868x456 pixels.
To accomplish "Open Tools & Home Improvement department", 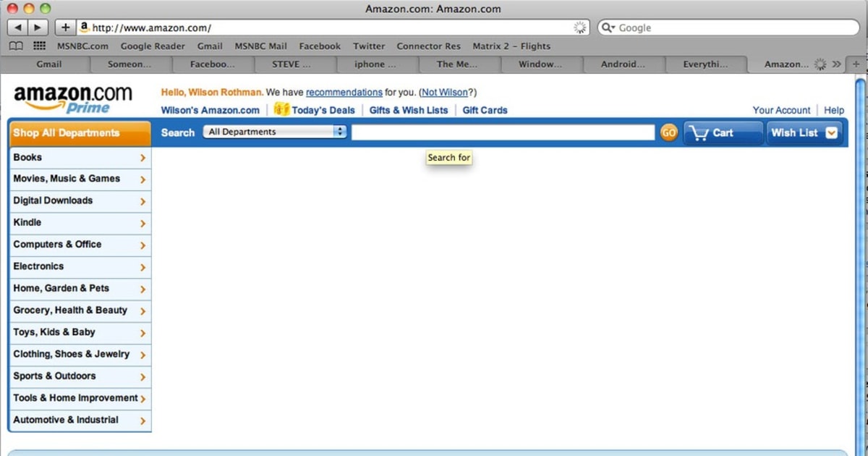I will click(80, 398).
